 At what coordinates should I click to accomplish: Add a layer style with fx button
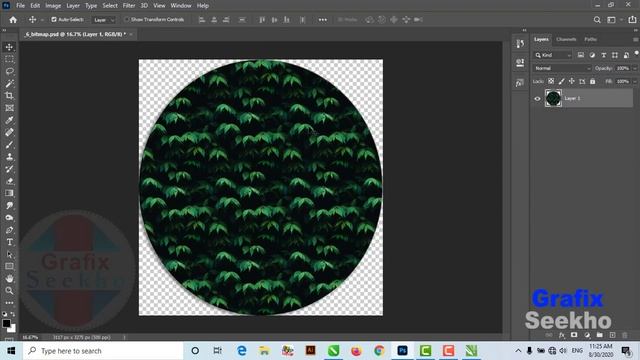tap(562, 335)
